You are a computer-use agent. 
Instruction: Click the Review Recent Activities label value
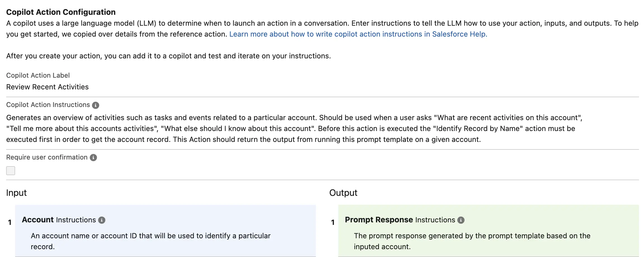pyautogui.click(x=47, y=87)
